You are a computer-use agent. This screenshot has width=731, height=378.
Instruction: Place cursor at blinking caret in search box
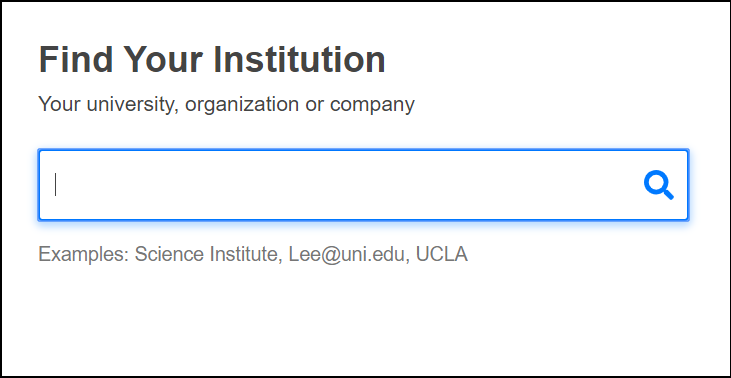(55, 185)
